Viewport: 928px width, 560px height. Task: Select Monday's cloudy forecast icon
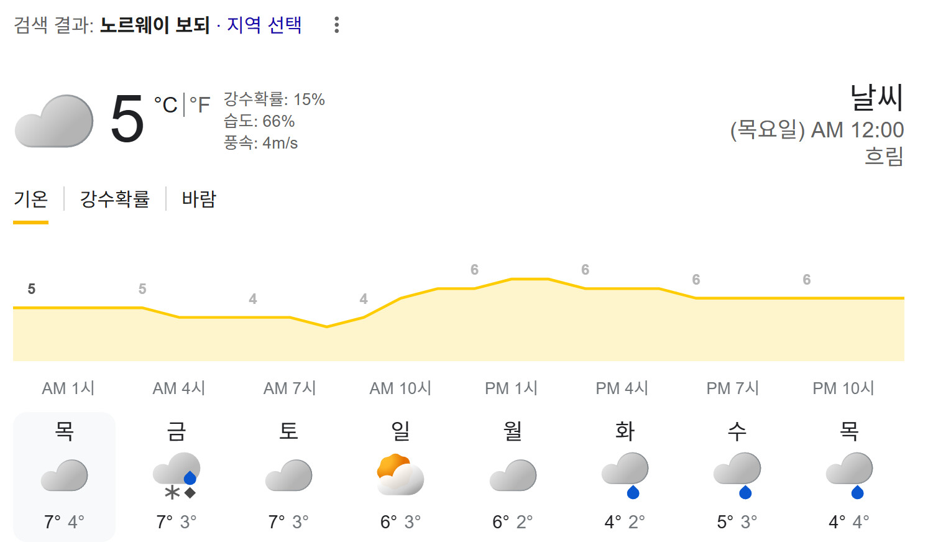coord(513,475)
